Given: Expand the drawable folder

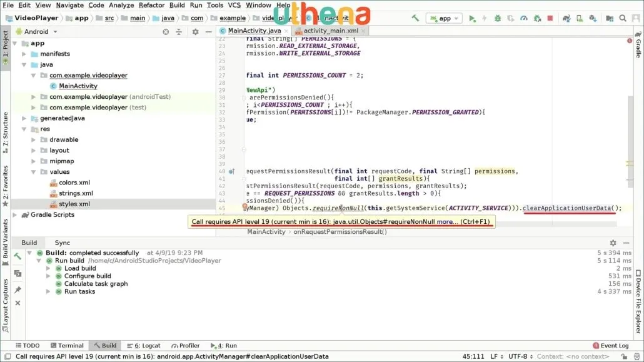Looking at the screenshot, I should [x=34, y=139].
